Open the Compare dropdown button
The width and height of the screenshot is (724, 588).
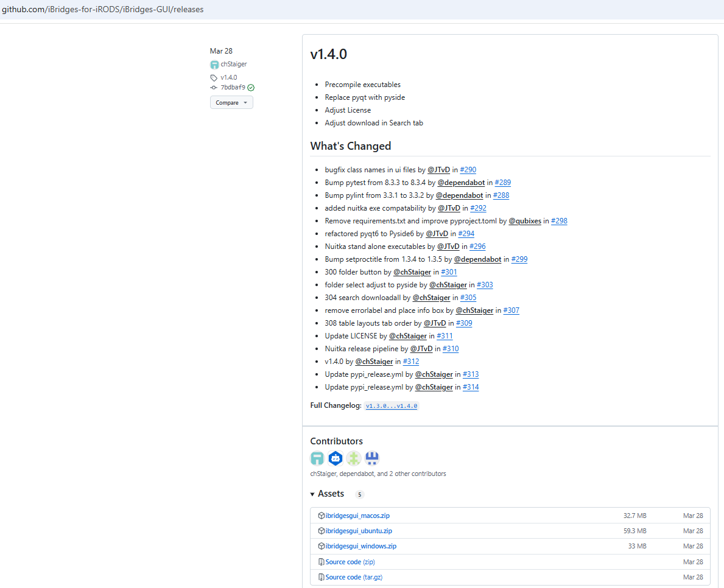tap(231, 102)
